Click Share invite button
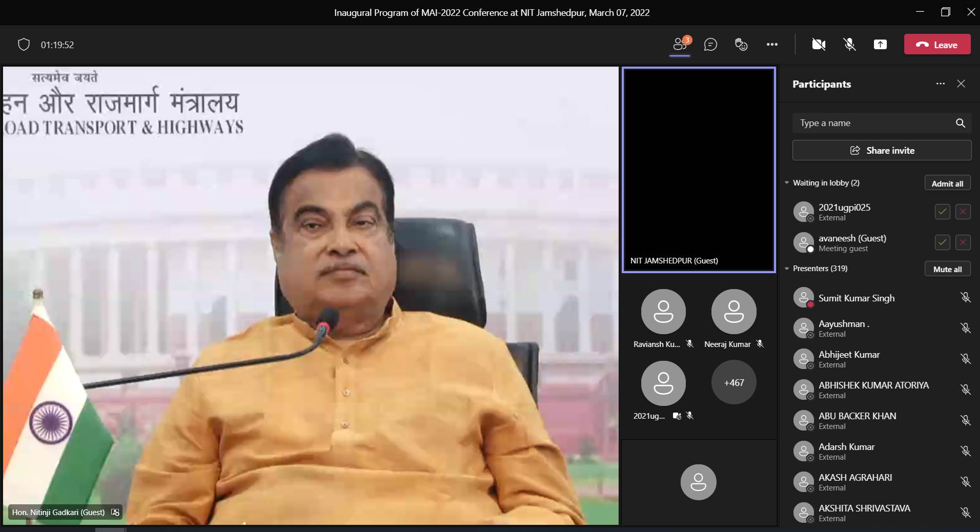 [882, 150]
